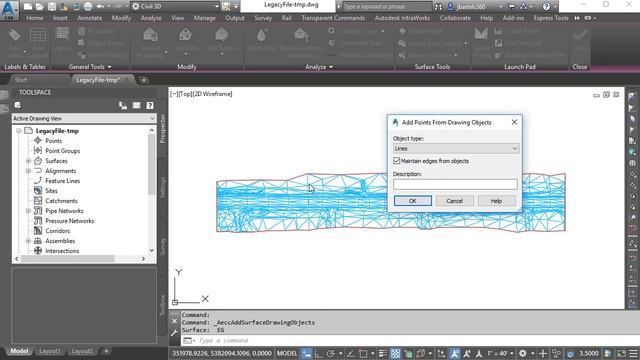Click Help in Add Points dialog
This screenshot has width=640, height=360.
pos(496,201)
